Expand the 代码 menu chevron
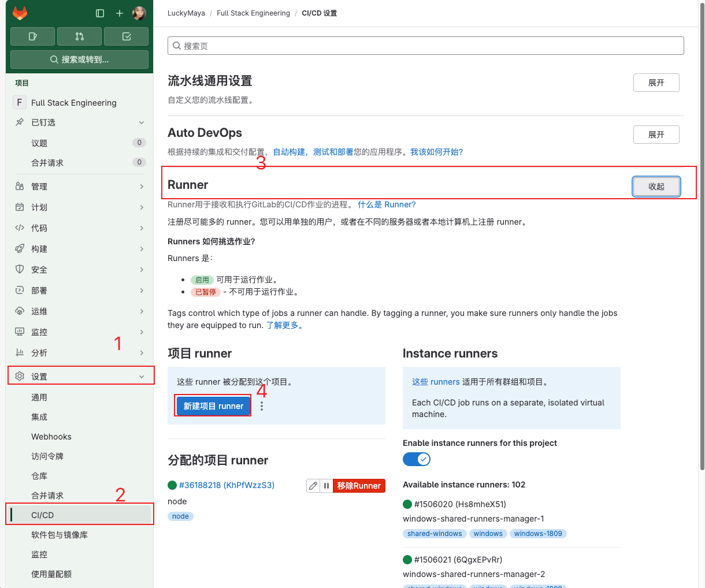705x588 pixels. coord(142,228)
